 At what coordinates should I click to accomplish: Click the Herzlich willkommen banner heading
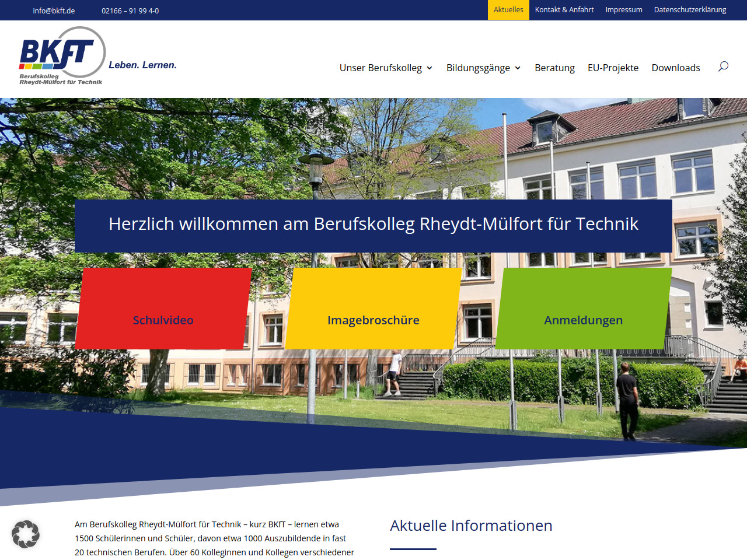coord(373,224)
